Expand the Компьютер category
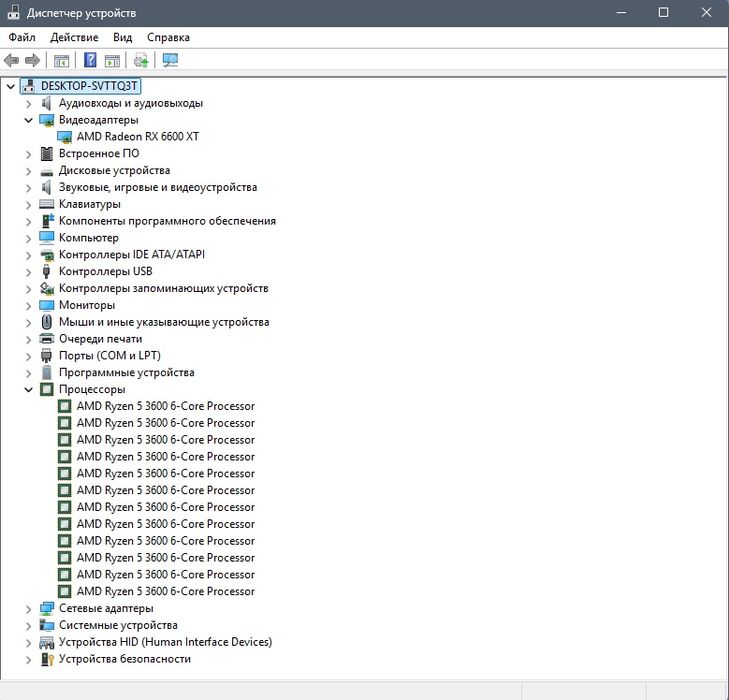729x700 pixels. coord(28,238)
